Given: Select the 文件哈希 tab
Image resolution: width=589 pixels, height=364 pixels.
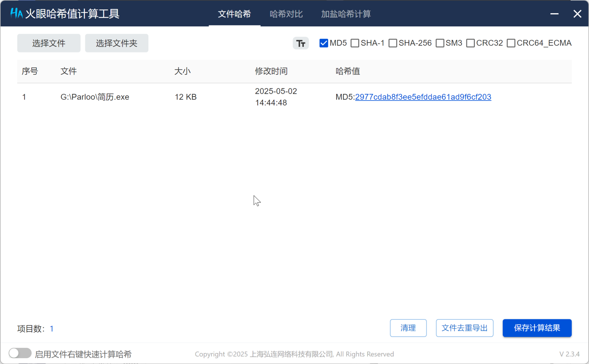Looking at the screenshot, I should point(234,14).
